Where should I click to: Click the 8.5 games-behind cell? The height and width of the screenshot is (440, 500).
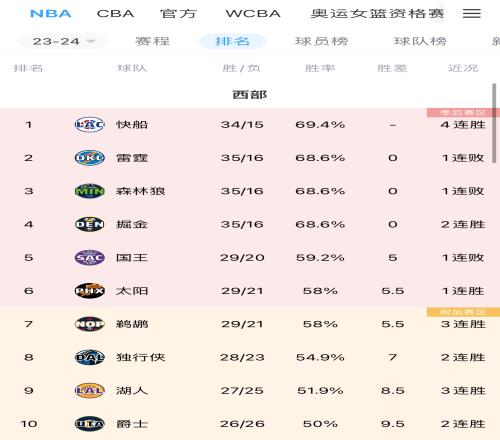pos(393,391)
